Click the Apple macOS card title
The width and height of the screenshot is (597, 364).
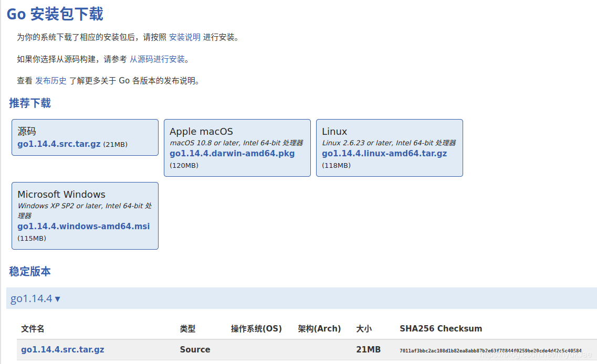point(202,132)
